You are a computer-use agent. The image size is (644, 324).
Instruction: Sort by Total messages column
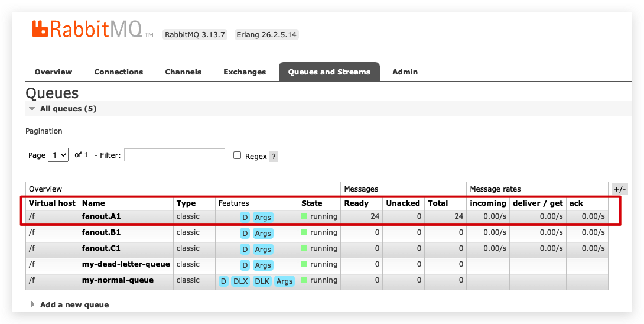pos(438,203)
